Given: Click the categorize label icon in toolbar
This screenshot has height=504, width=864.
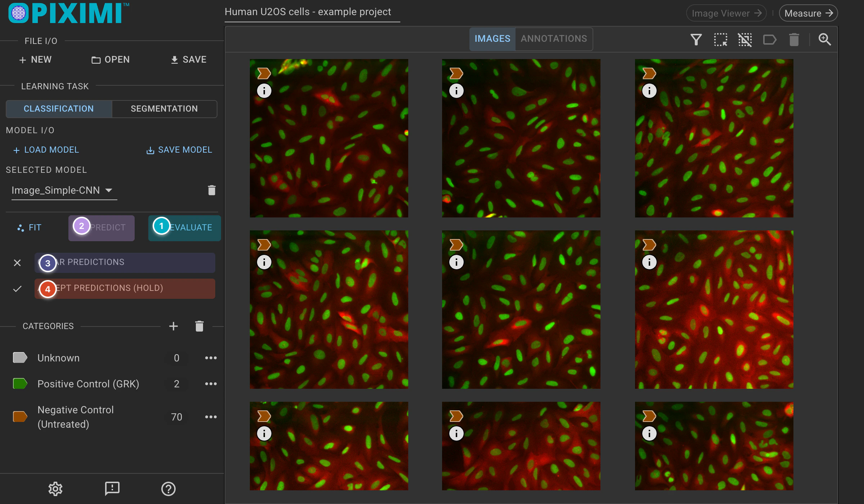Looking at the screenshot, I should tap(769, 39).
